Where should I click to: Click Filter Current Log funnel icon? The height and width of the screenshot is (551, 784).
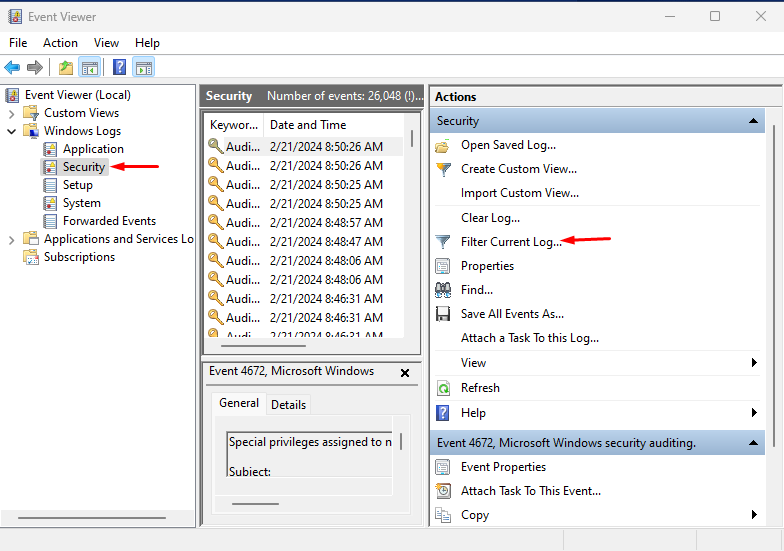coord(443,242)
